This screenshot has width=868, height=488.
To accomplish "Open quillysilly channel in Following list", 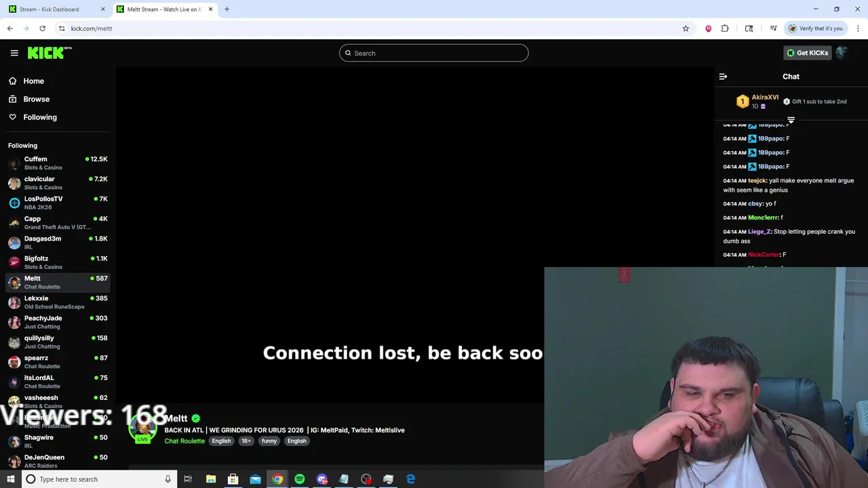I will (x=58, y=342).
